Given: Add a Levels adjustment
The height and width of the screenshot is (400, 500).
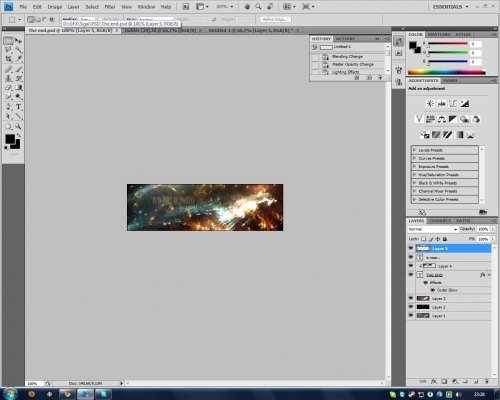Looking at the screenshot, I should click(x=442, y=104).
